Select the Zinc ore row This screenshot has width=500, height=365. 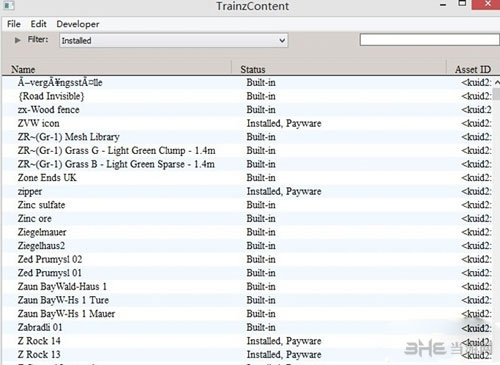(248, 219)
